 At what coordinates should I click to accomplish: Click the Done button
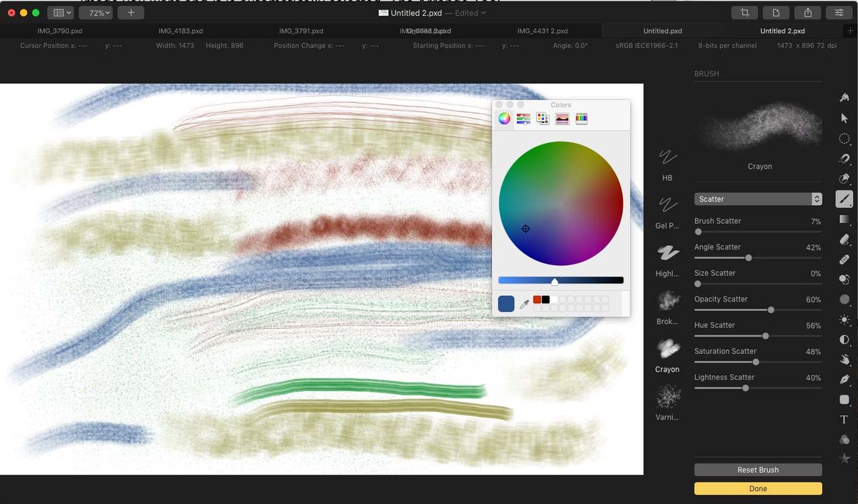point(758,488)
